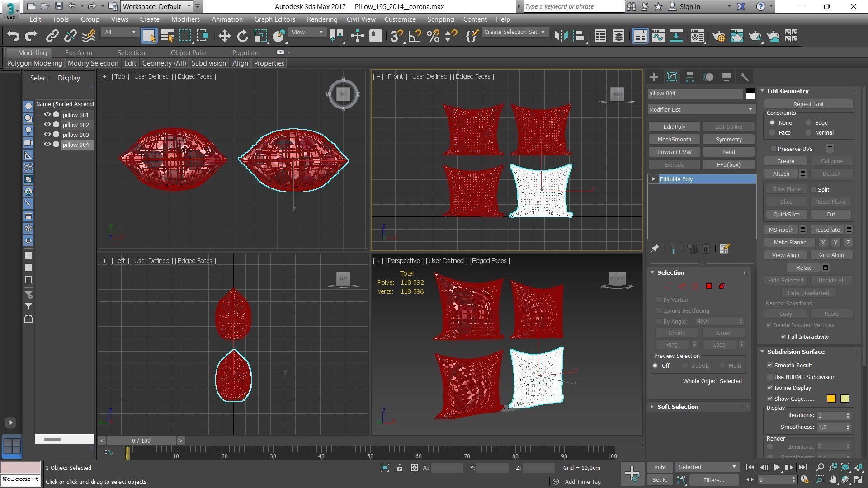Open the Utilities command panel tab
Screen dimensions: 868x488
coord(744,77)
